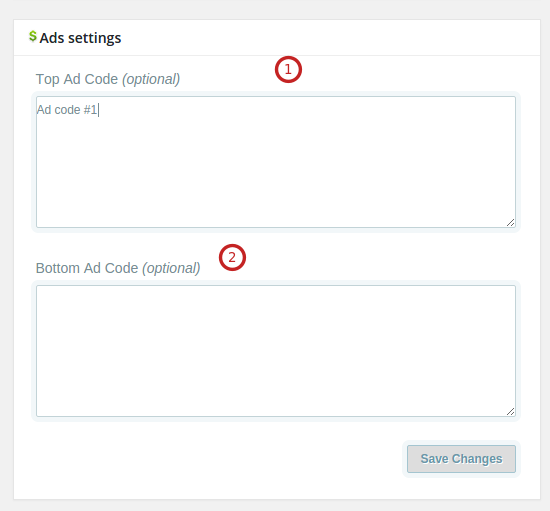Click the word "Top" in the first label

click(47, 80)
